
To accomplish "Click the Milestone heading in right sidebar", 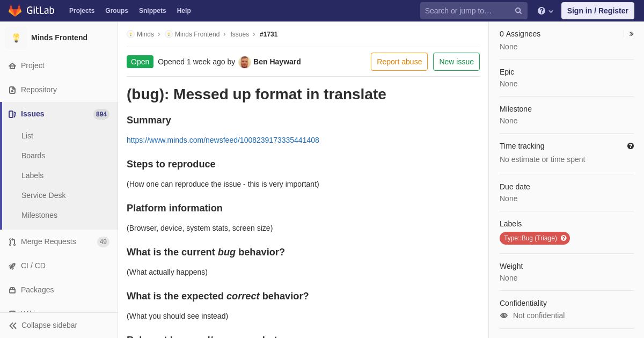I will pyautogui.click(x=516, y=109).
